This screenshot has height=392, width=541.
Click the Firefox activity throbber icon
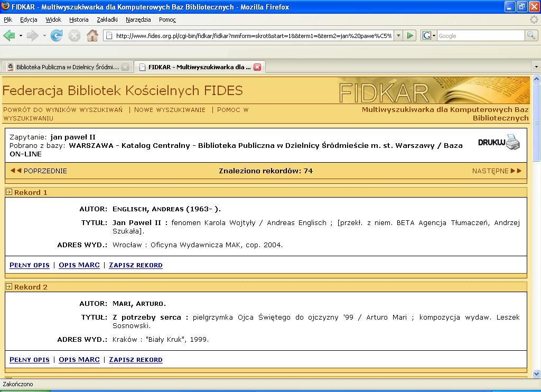534,20
